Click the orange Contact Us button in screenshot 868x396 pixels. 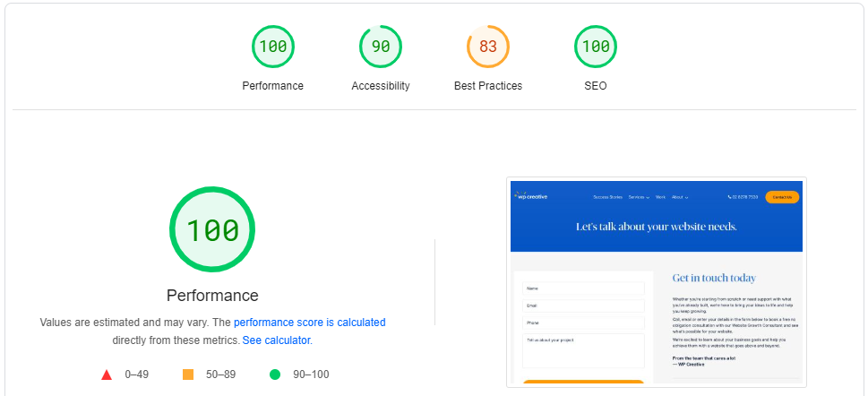782,197
